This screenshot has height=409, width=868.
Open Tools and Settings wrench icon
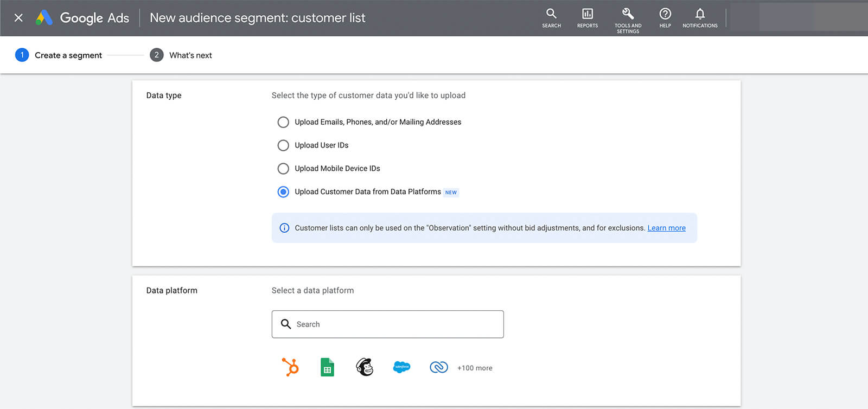coord(628,20)
